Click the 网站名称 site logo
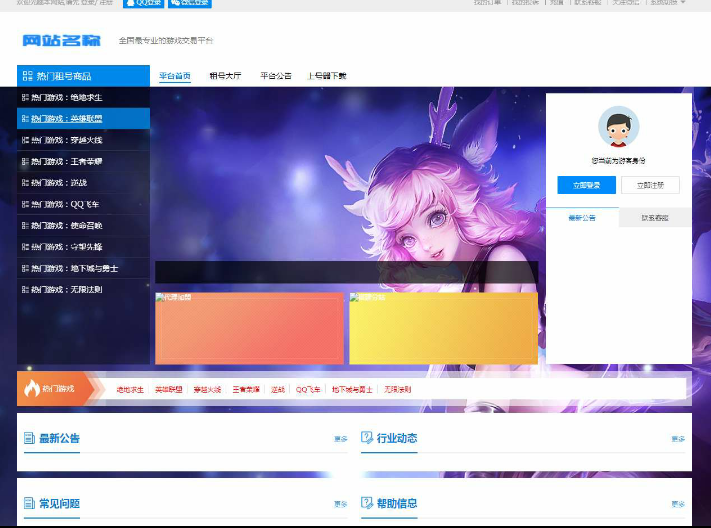The image size is (711, 528). tap(61, 40)
